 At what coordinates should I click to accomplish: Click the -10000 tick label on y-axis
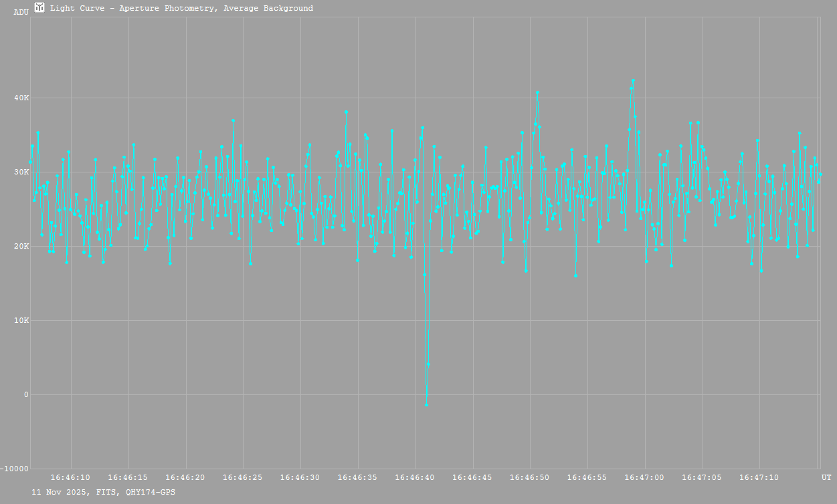click(15, 469)
